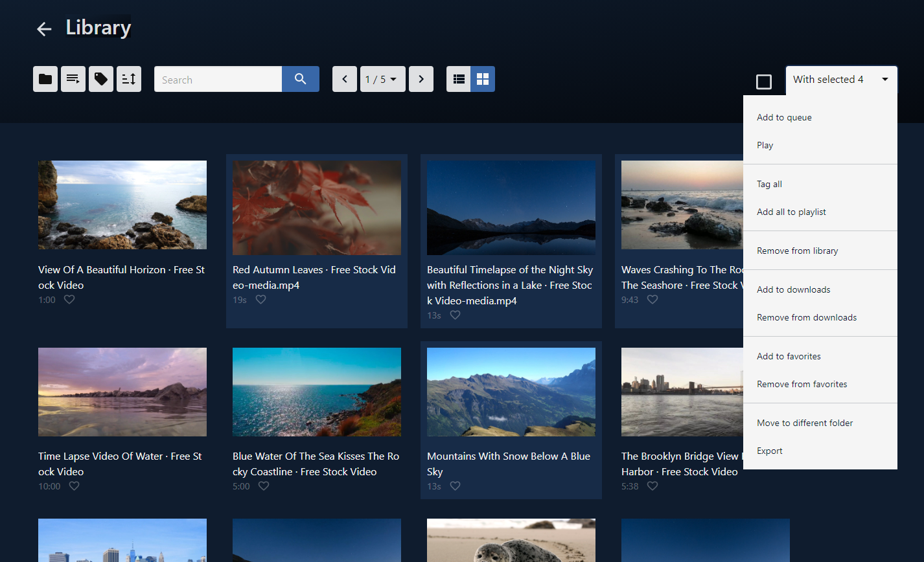Choose Remove from favorites

point(820,384)
